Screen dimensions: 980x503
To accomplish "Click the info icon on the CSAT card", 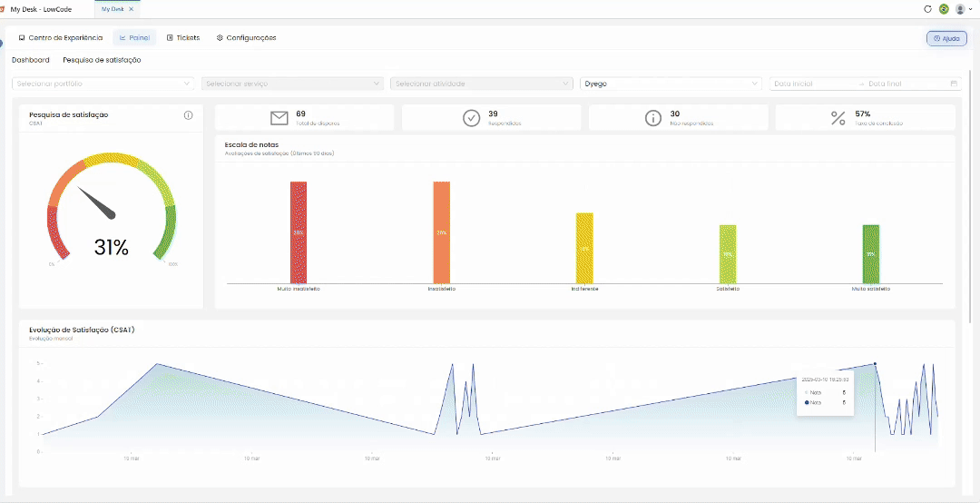I will pos(188,115).
